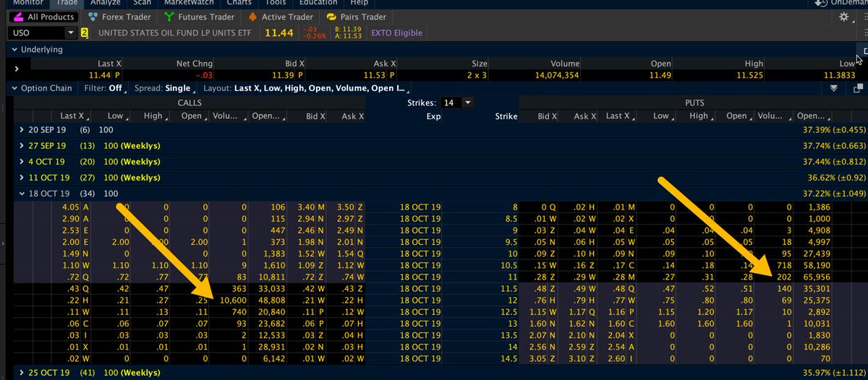Open the Pairs Trader tab

(356, 17)
